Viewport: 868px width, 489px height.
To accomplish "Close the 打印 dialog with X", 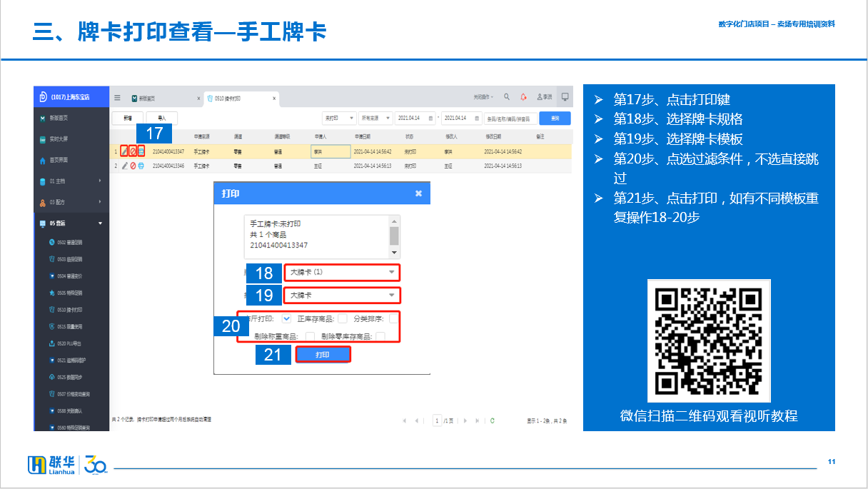I will (419, 193).
